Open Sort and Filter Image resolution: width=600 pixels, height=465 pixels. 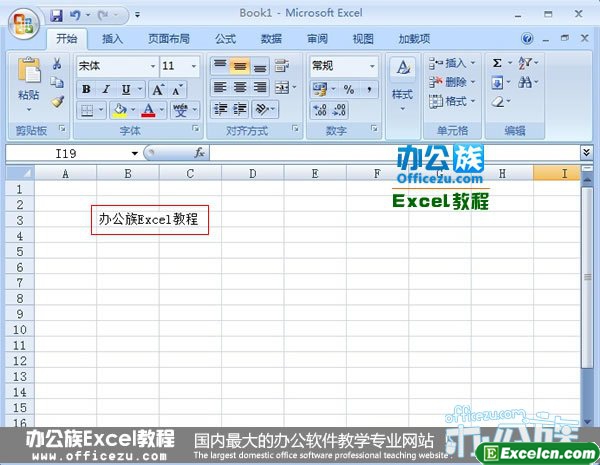(x=524, y=63)
